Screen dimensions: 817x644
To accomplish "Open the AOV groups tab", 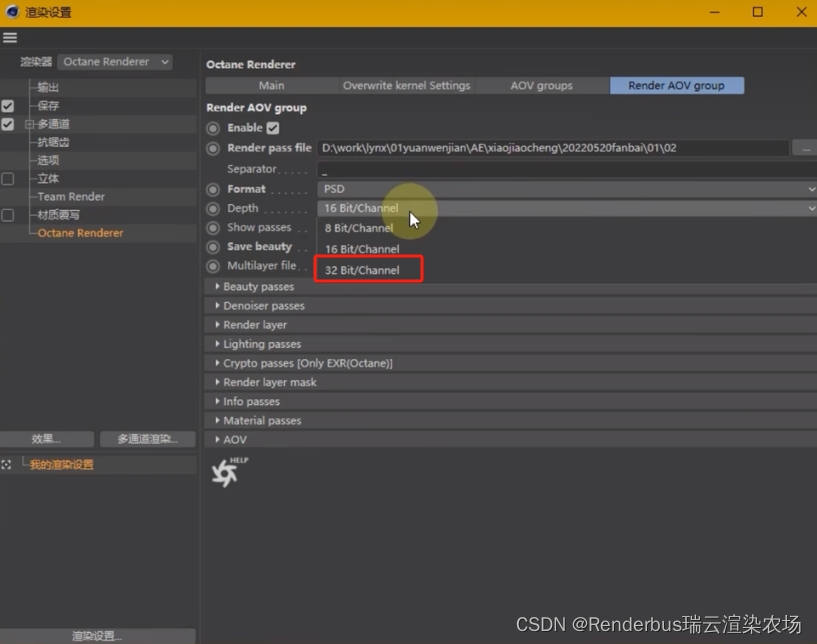I will pos(542,85).
